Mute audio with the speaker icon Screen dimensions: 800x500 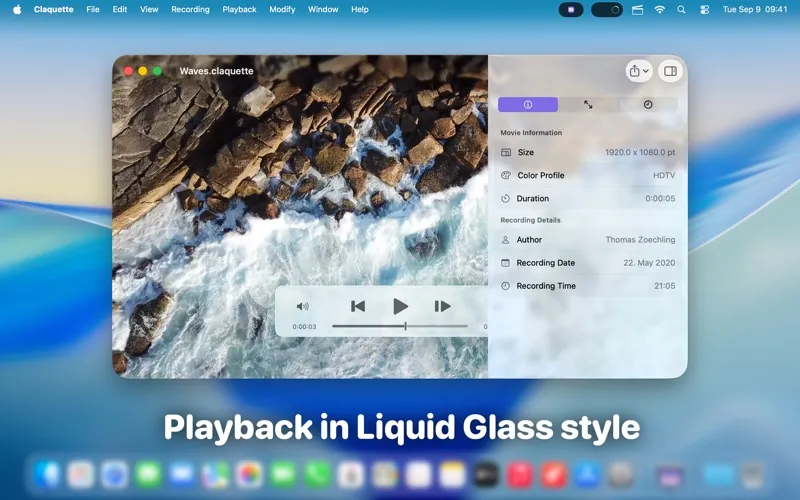(x=303, y=307)
